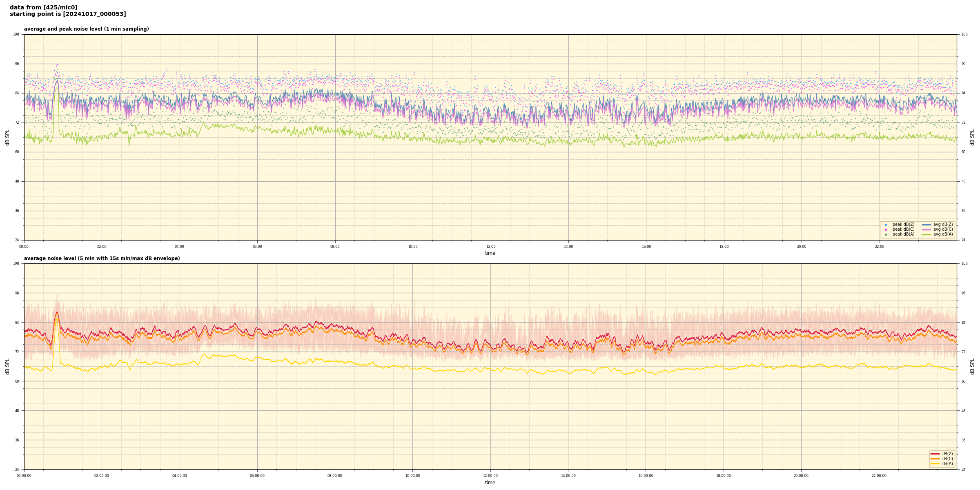The height and width of the screenshot is (490, 980).
Task: Click the peak dB(A) legend marker
Action: [886, 234]
